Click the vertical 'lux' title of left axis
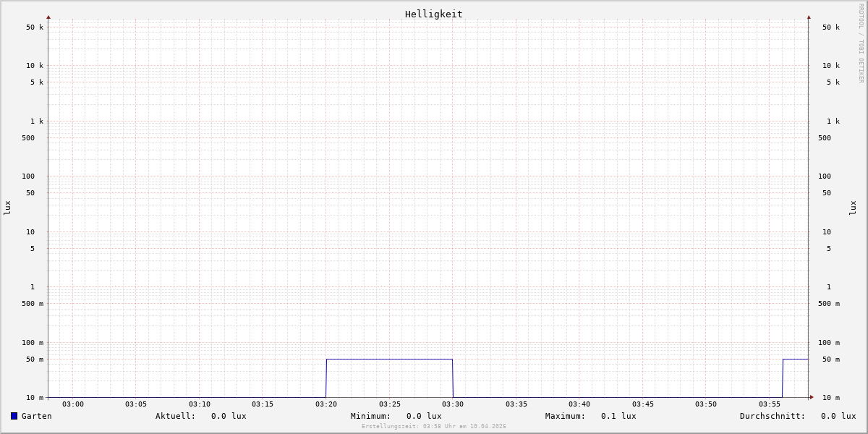868x434 pixels. pyautogui.click(x=7, y=208)
